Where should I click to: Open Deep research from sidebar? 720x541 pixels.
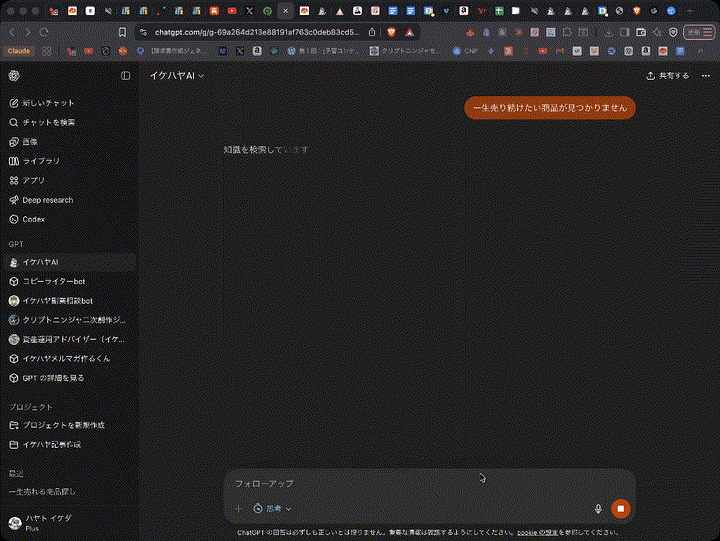pyautogui.click(x=47, y=200)
